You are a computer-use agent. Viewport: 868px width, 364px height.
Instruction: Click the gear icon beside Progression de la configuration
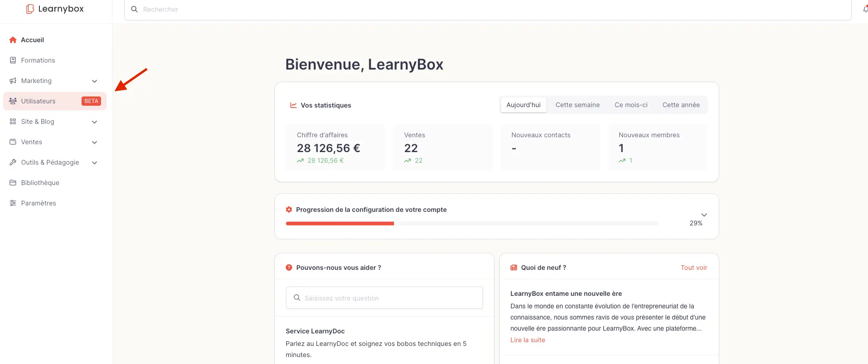(289, 210)
